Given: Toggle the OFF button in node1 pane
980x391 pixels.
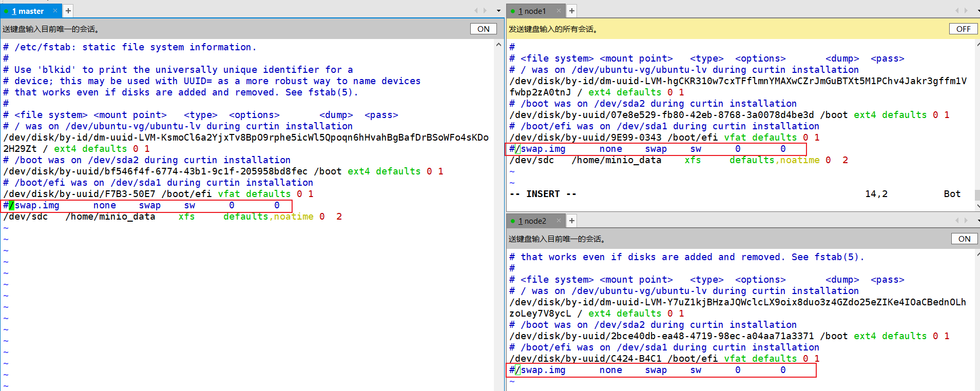Looking at the screenshot, I should coord(963,29).
